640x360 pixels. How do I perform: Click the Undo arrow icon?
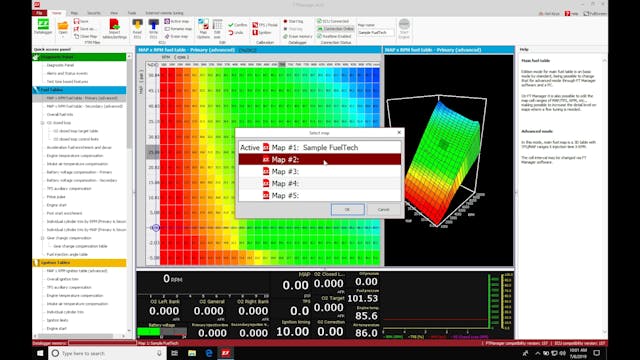(x=231, y=33)
